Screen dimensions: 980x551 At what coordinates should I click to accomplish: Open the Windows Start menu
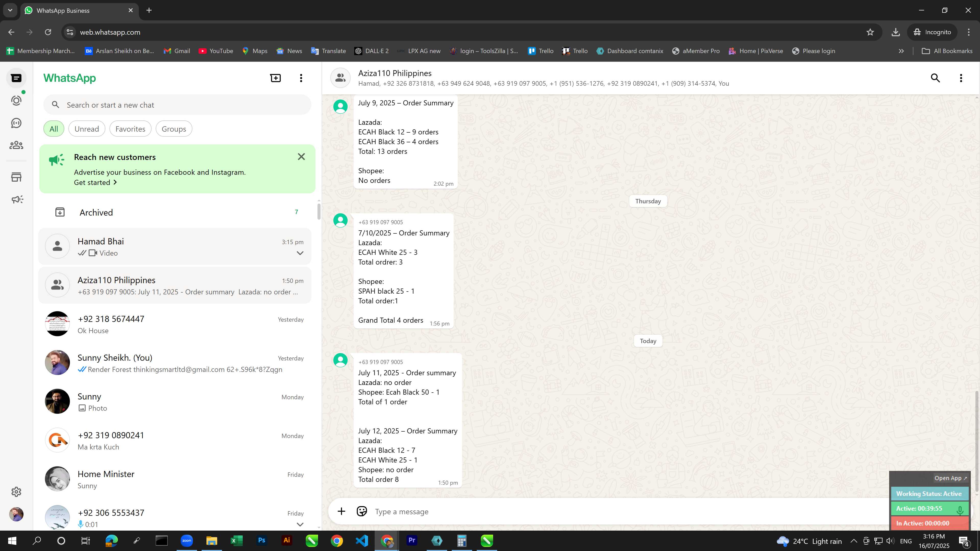tap(12, 541)
